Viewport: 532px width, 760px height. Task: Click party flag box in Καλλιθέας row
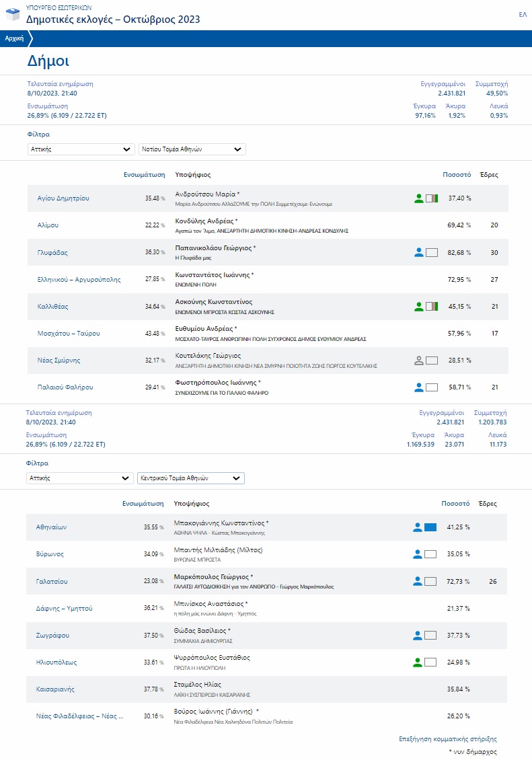[432, 306]
